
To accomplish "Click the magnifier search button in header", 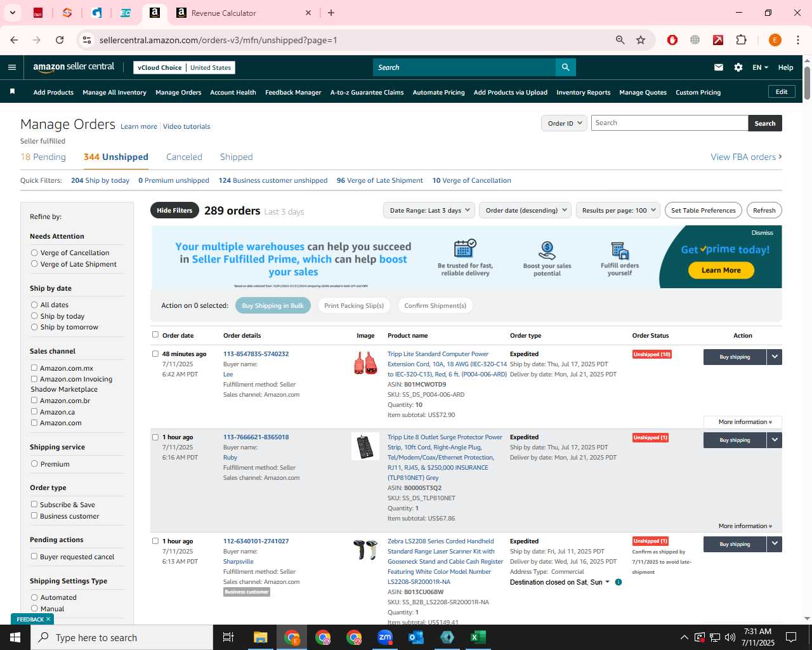I will [x=565, y=67].
